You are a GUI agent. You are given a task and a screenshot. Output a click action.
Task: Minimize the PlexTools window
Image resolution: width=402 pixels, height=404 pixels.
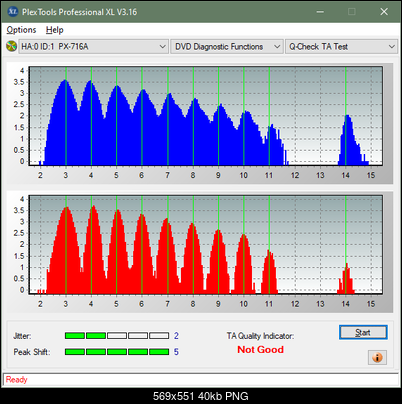[x=320, y=12]
